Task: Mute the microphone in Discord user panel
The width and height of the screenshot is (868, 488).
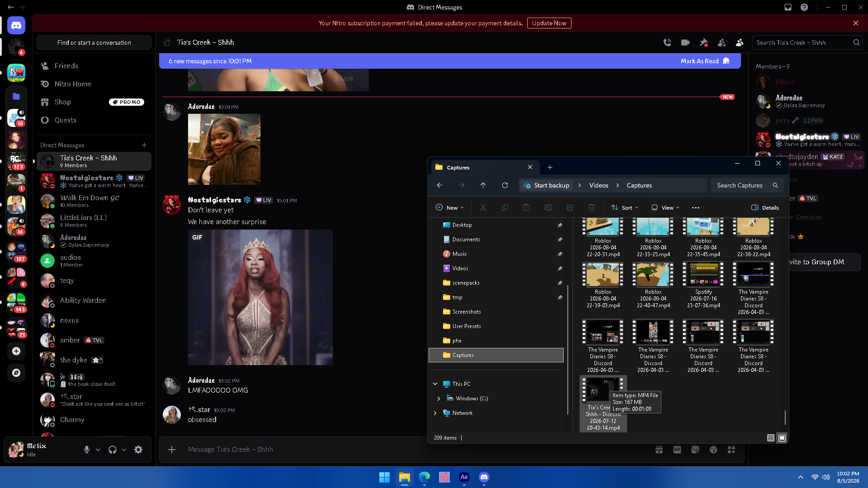Action: [x=87, y=450]
